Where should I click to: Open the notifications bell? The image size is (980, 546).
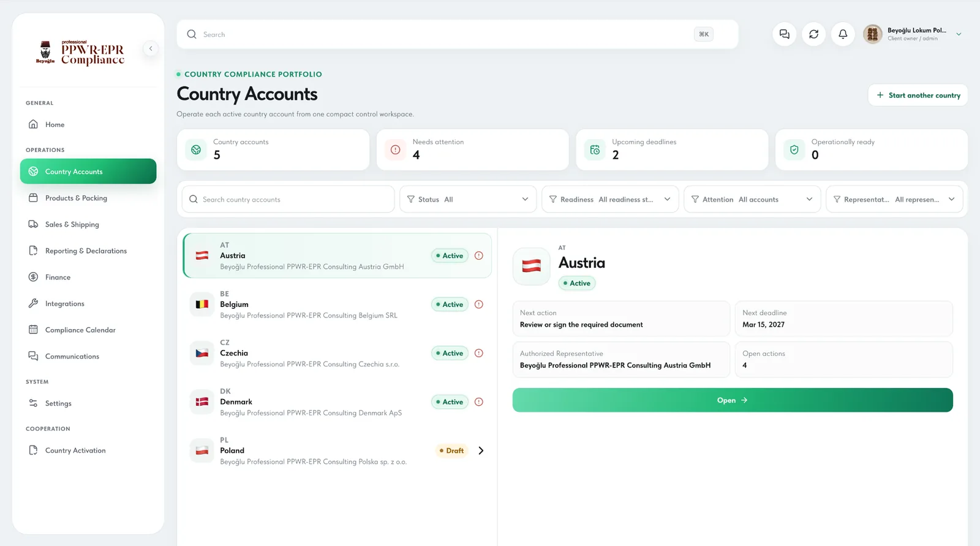pos(843,34)
